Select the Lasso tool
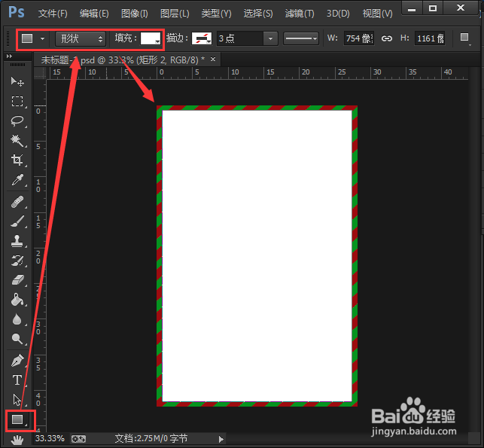This screenshot has width=484, height=448. [17, 121]
